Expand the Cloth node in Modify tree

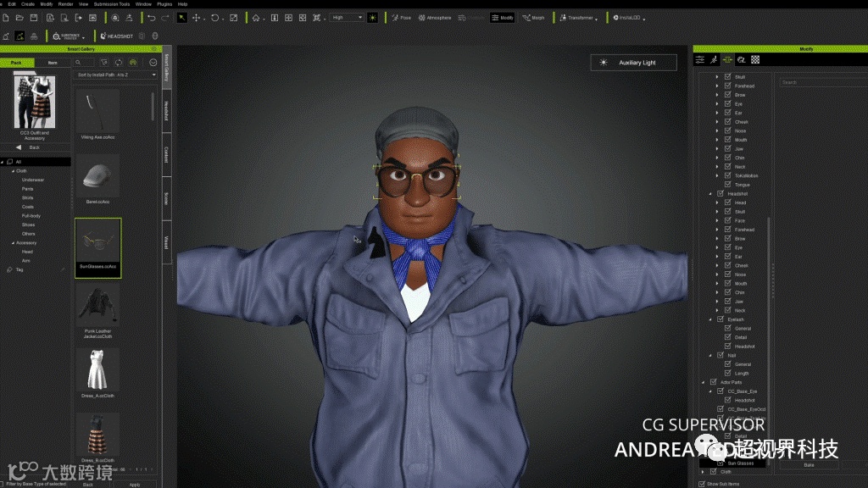[x=703, y=472]
